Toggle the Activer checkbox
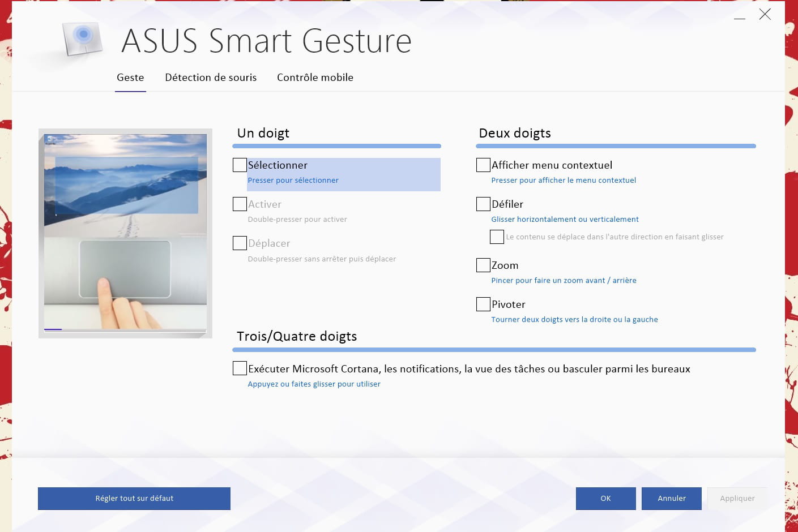 (240, 204)
